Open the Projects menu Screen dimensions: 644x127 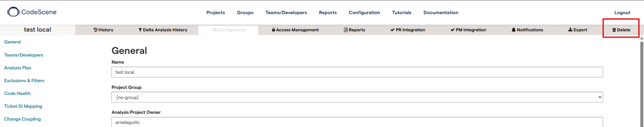(x=216, y=12)
